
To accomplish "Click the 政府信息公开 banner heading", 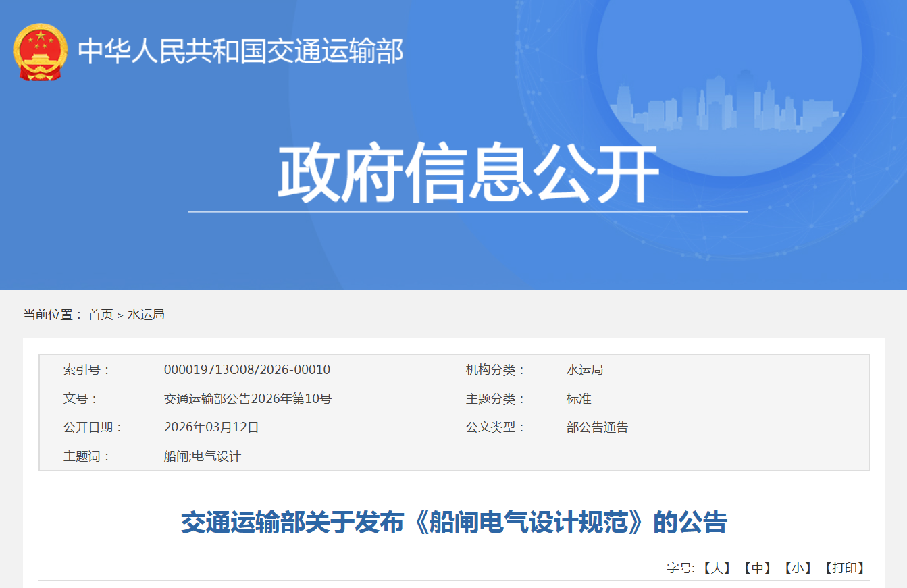I will 467,173.
